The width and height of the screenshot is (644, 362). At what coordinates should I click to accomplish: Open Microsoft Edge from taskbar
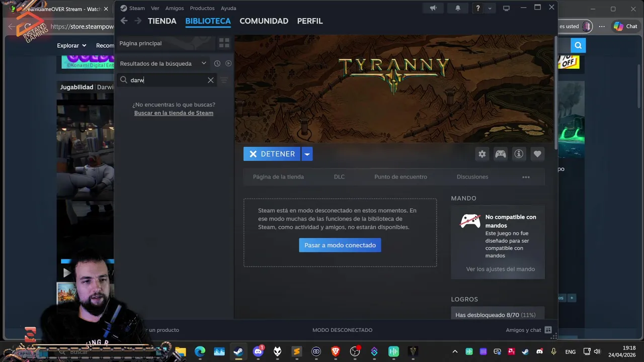pyautogui.click(x=200, y=351)
